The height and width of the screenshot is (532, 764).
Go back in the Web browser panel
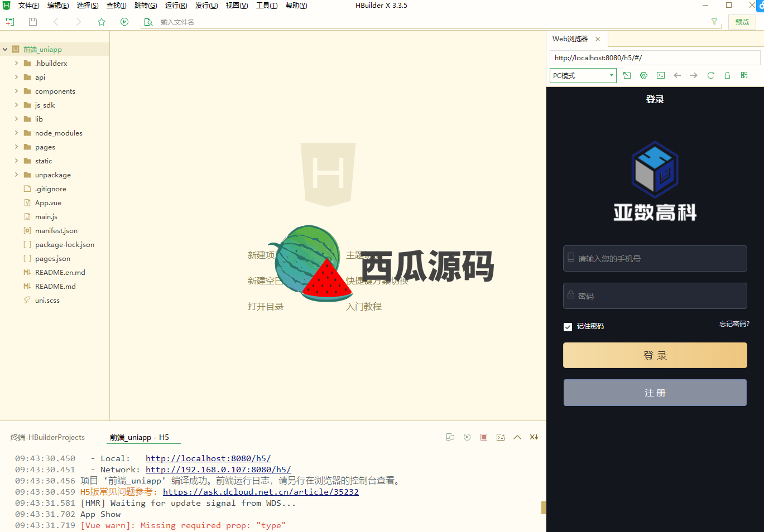[677, 75]
